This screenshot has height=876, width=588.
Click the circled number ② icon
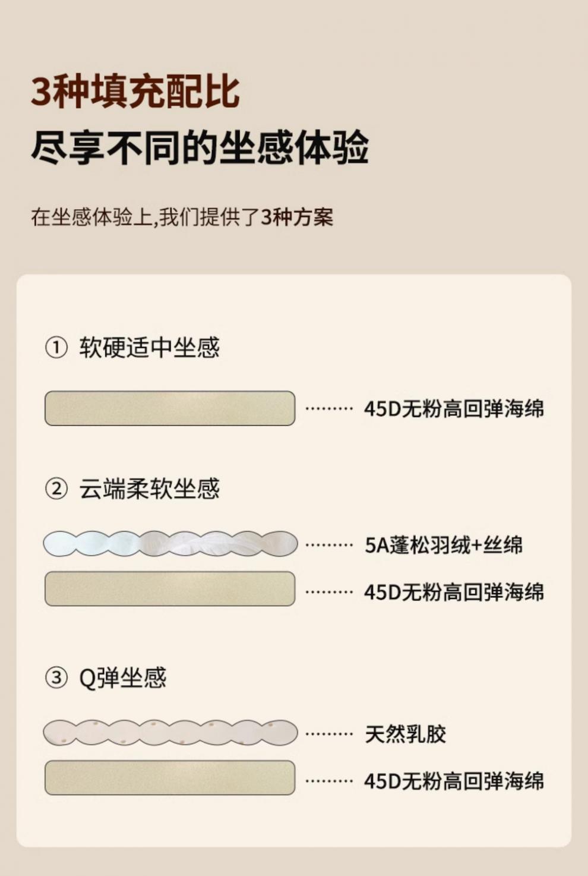(56, 489)
